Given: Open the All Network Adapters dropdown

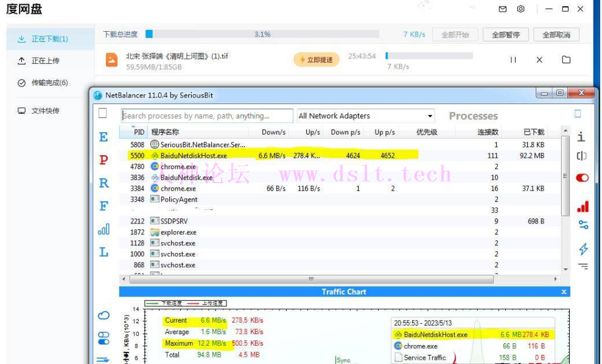Looking at the screenshot, I should click(365, 116).
